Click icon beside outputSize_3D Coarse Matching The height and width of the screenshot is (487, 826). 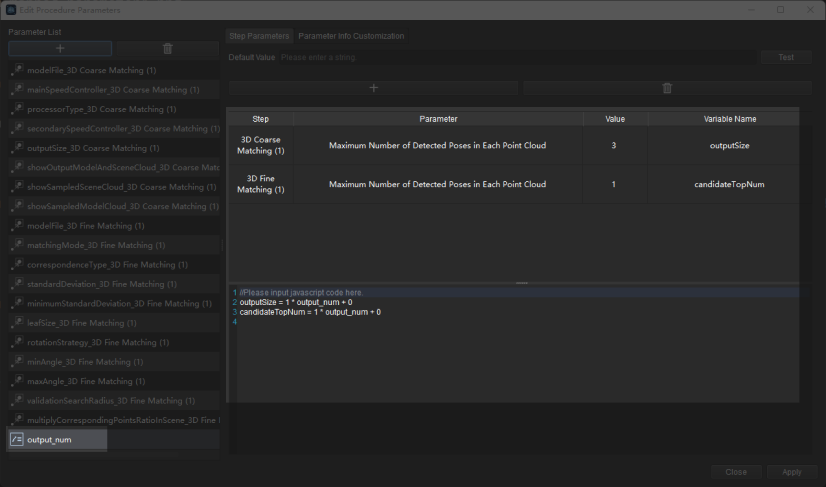16,147
